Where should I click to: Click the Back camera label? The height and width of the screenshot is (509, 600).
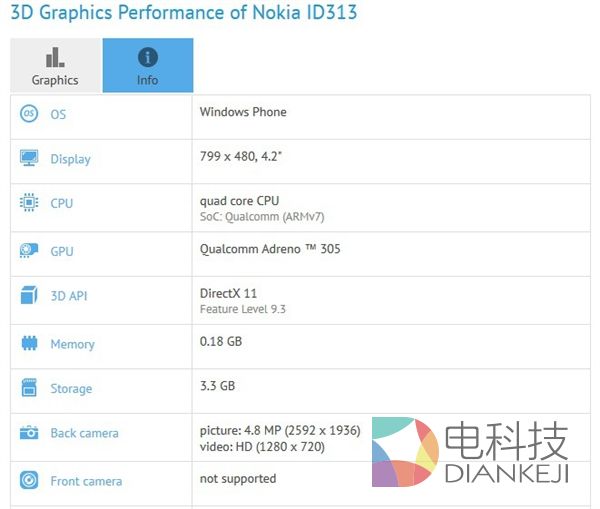tap(84, 433)
